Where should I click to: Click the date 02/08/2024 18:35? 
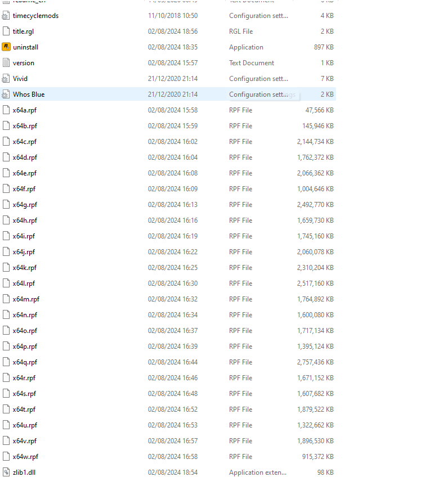coord(173,47)
